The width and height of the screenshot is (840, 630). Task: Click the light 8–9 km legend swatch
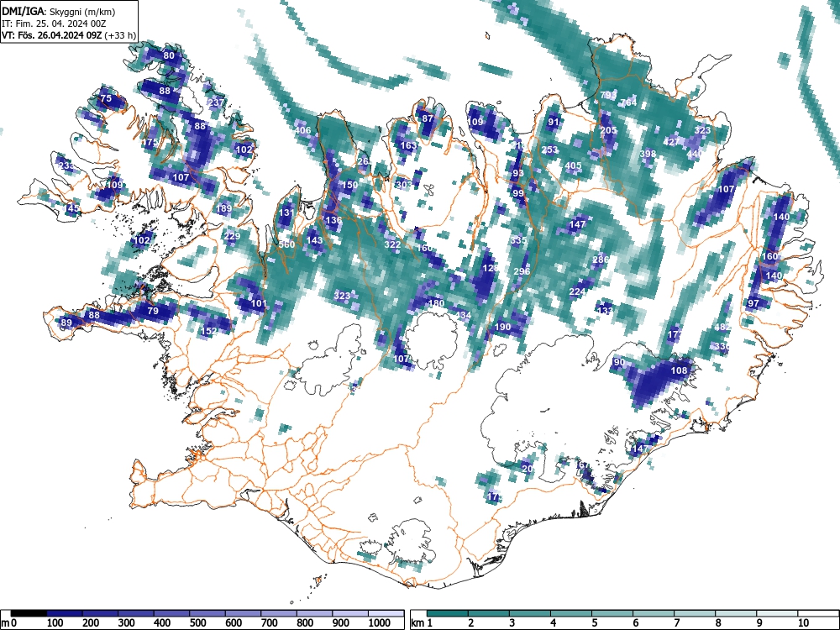(736, 613)
